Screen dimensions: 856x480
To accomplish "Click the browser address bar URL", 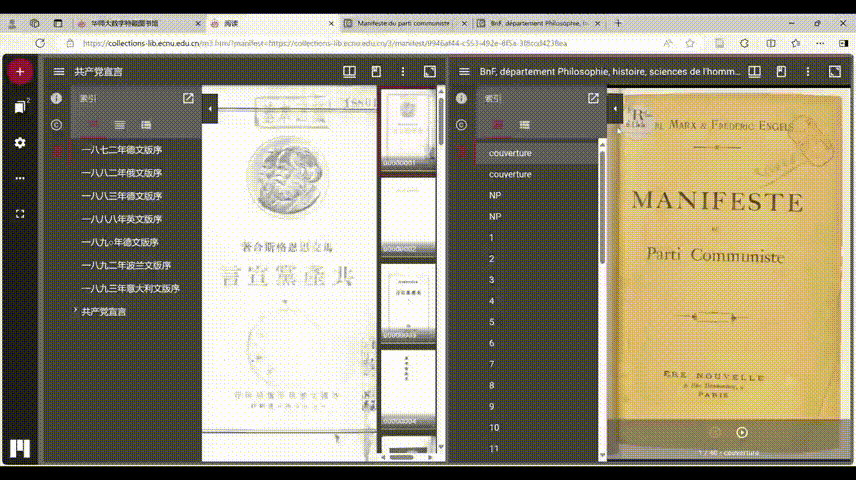I will click(x=324, y=43).
